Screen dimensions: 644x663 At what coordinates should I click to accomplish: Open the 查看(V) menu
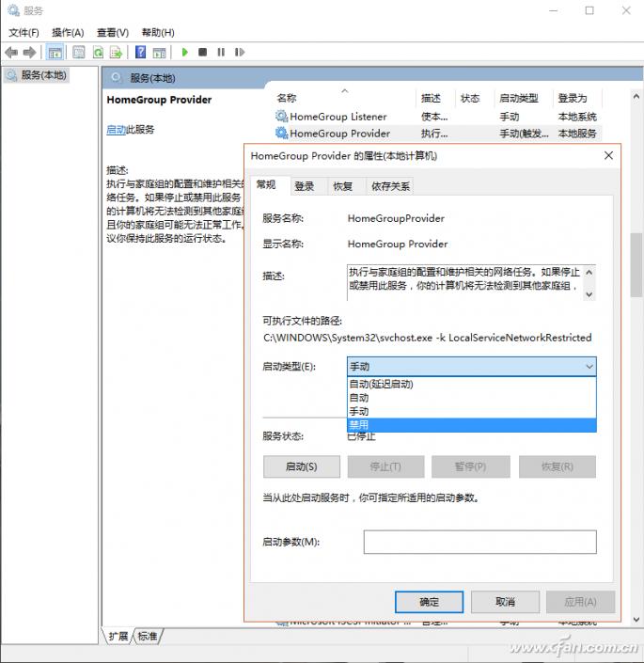(x=113, y=33)
